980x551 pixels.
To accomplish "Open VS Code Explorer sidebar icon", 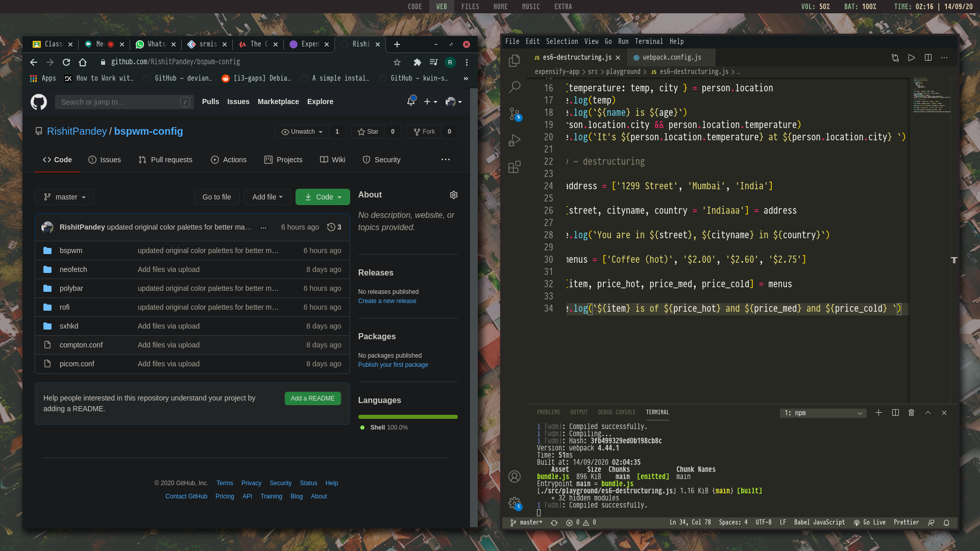I will pyautogui.click(x=514, y=60).
